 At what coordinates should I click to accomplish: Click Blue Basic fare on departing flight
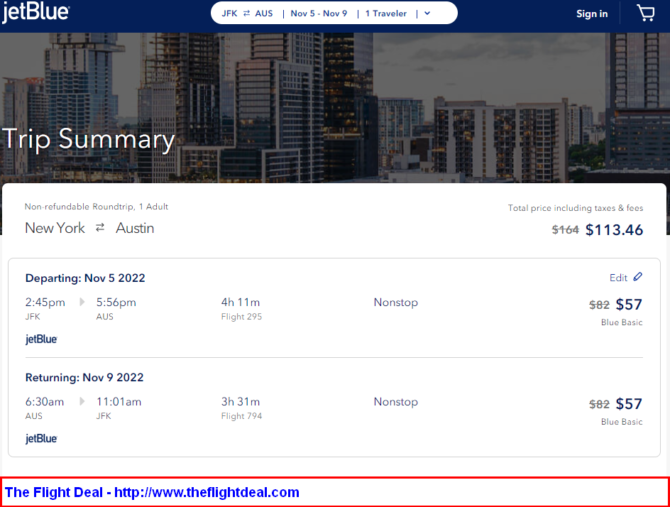pyautogui.click(x=622, y=322)
